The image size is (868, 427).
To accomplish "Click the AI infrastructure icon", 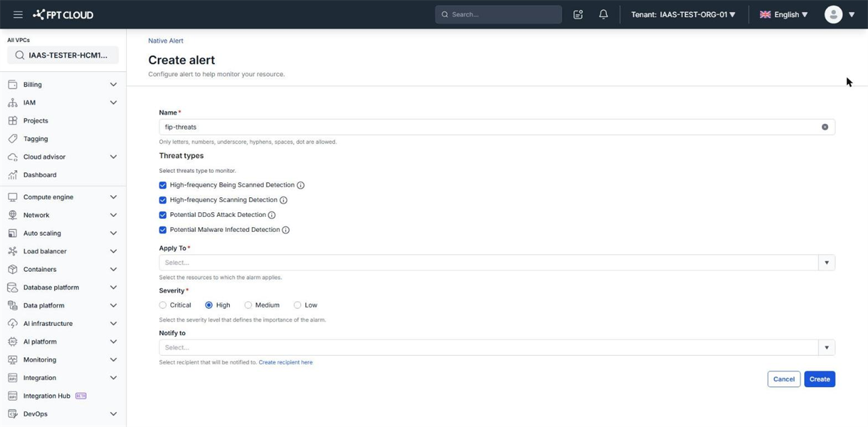I will point(12,323).
